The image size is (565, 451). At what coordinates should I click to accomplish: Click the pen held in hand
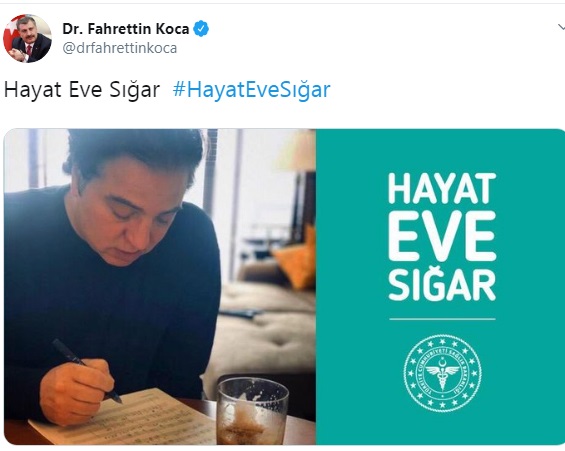pyautogui.click(x=87, y=370)
